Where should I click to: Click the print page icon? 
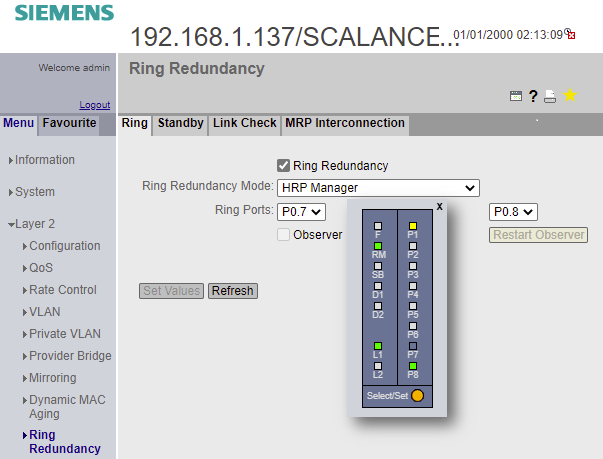(549, 96)
